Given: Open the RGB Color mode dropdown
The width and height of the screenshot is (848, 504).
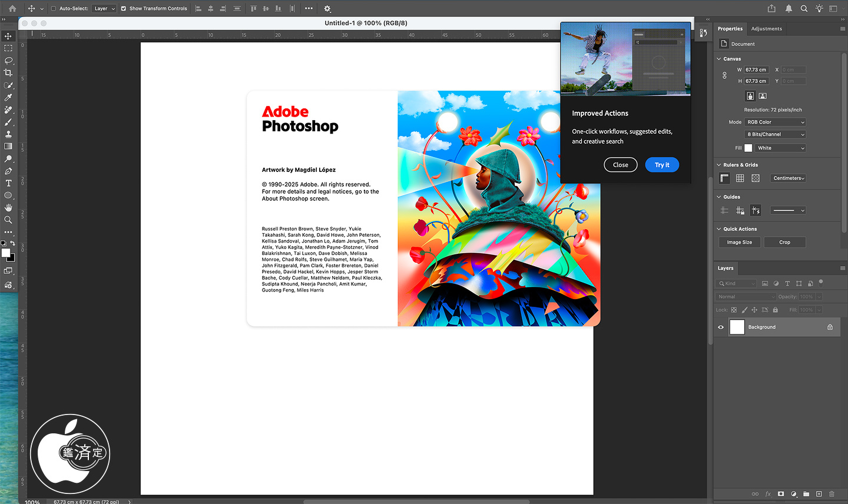Looking at the screenshot, I should [x=775, y=122].
